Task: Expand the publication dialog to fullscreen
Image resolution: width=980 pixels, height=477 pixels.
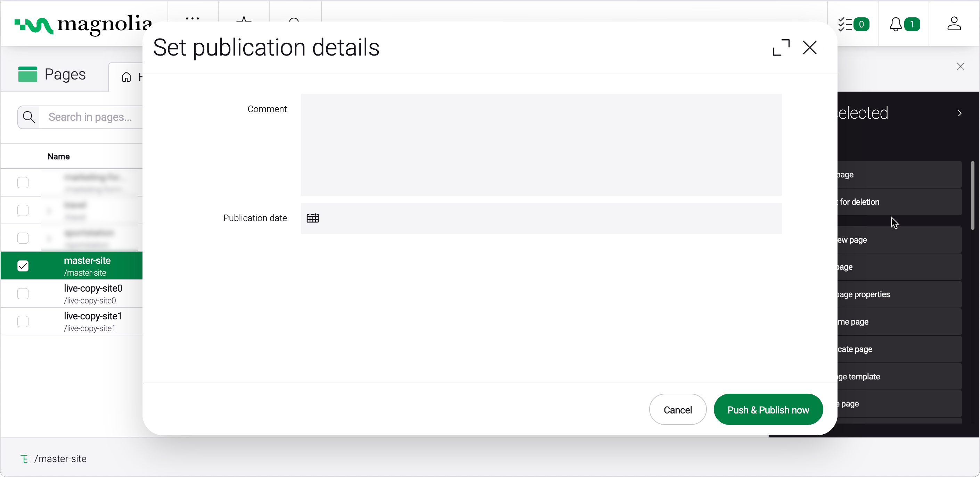Action: click(x=781, y=48)
